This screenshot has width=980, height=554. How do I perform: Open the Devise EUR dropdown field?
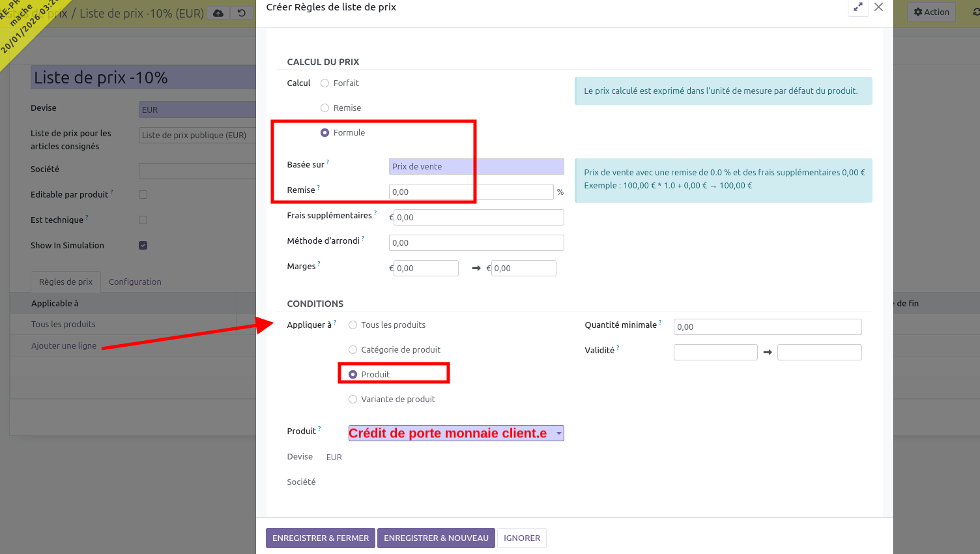point(195,109)
